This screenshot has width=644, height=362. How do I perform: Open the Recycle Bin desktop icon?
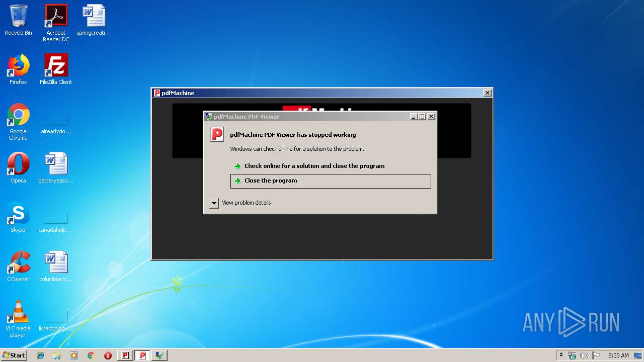coord(18,20)
